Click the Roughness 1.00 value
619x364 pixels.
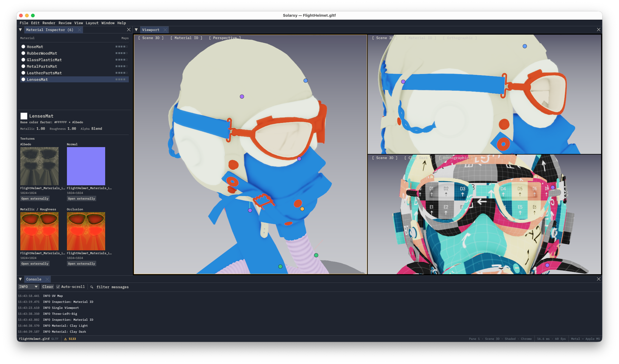[72, 129]
